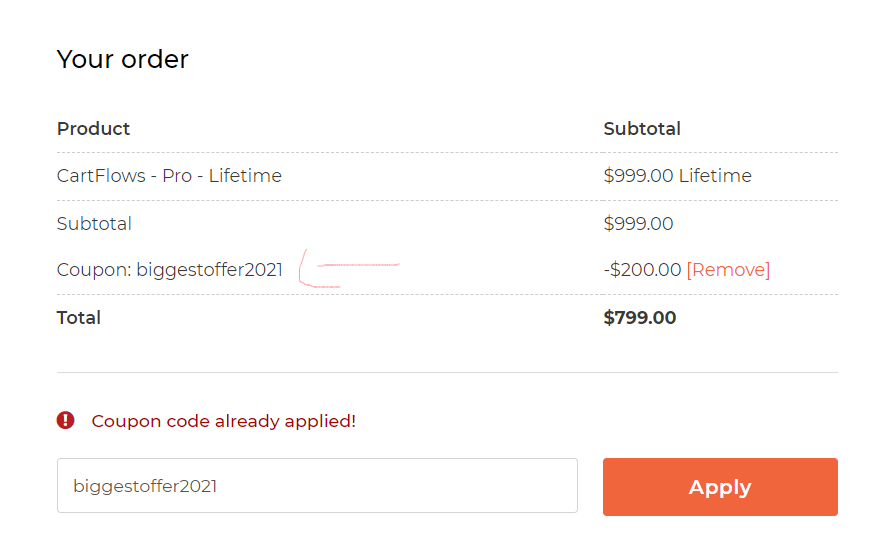This screenshot has height=545, width=873.
Task: Click the $799.00 total amount
Action: coord(640,317)
